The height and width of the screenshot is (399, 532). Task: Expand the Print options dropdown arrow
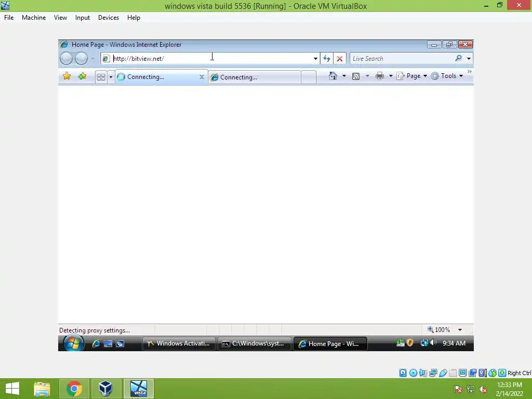pyautogui.click(x=391, y=76)
